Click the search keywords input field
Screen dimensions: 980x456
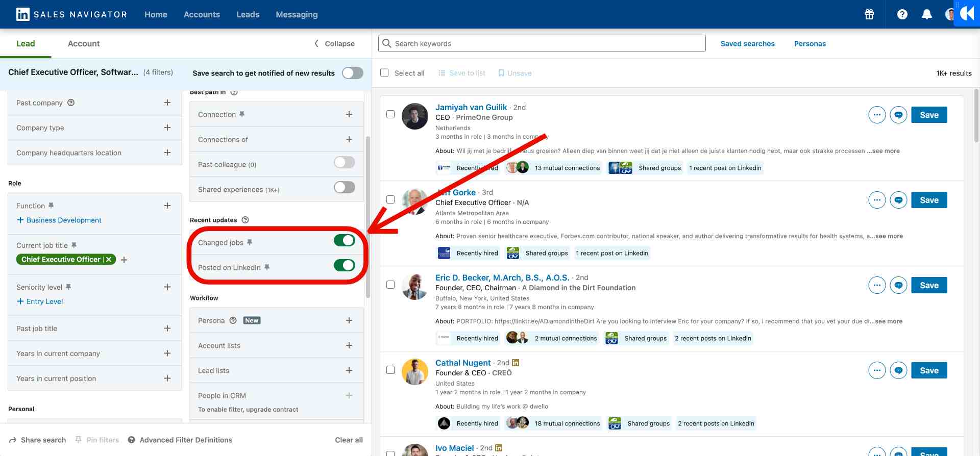542,43
